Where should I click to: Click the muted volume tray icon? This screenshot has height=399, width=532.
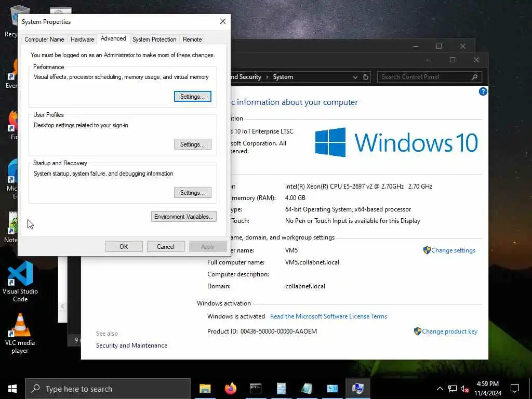[465, 389]
